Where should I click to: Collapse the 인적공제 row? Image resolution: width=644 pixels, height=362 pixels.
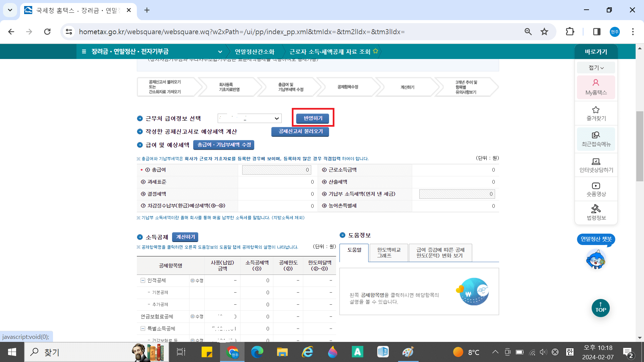click(x=143, y=280)
